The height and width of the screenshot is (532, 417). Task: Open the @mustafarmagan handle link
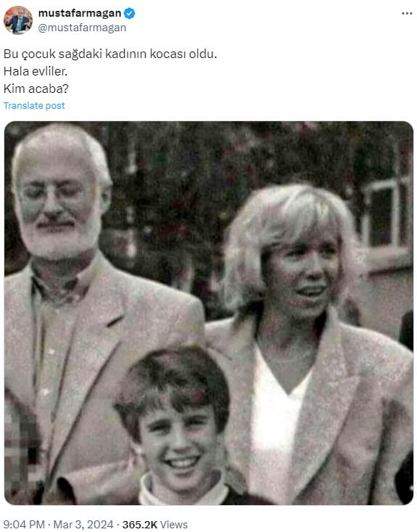82,28
